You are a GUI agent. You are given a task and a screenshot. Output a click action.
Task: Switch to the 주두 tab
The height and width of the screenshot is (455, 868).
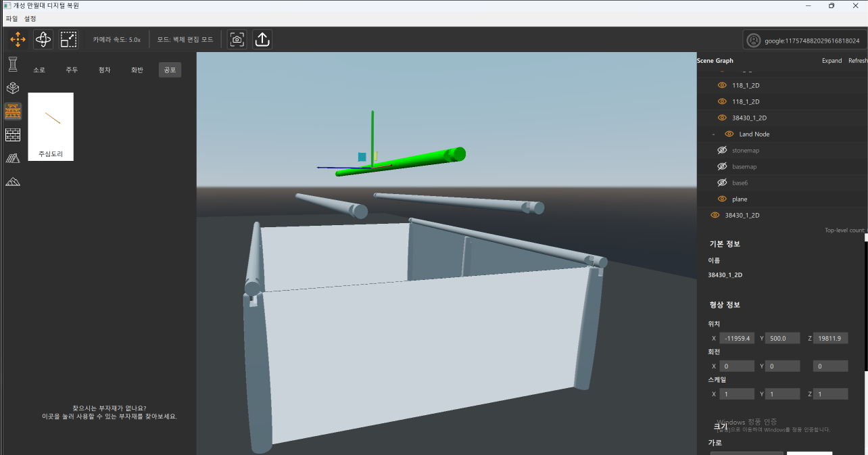tap(72, 70)
